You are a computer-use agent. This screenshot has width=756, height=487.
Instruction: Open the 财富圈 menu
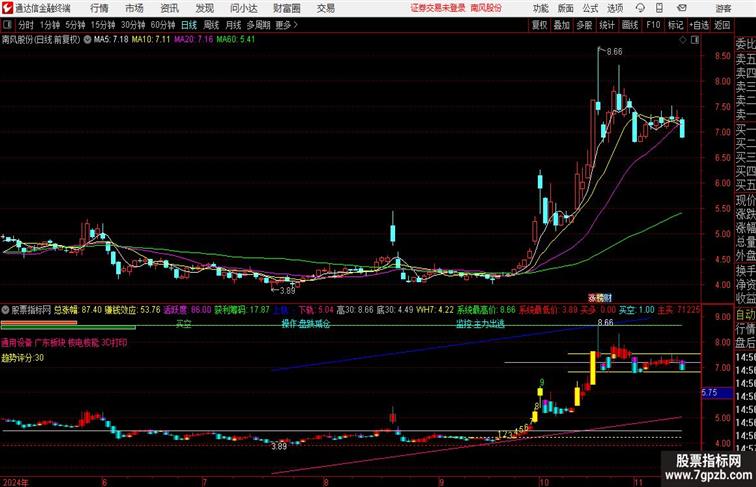click(x=287, y=8)
